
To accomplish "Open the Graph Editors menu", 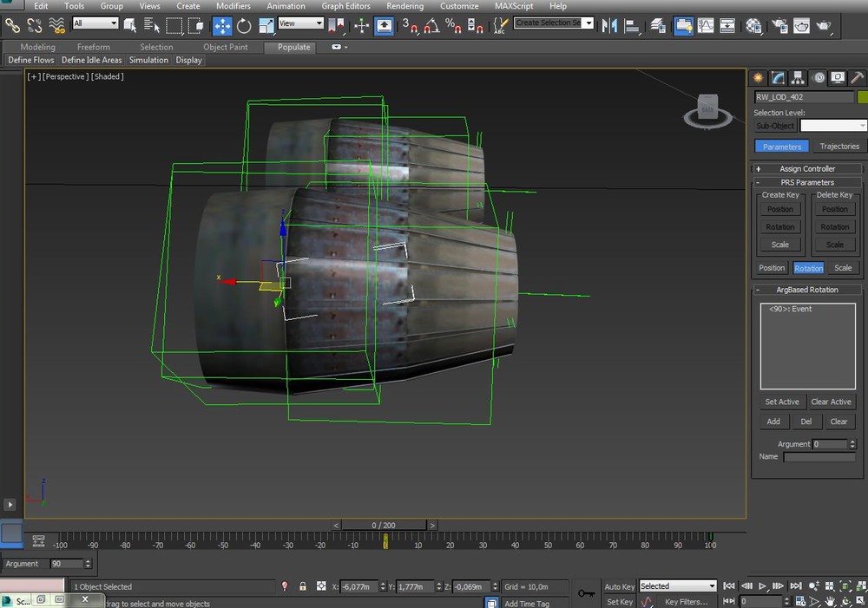I will pos(345,6).
